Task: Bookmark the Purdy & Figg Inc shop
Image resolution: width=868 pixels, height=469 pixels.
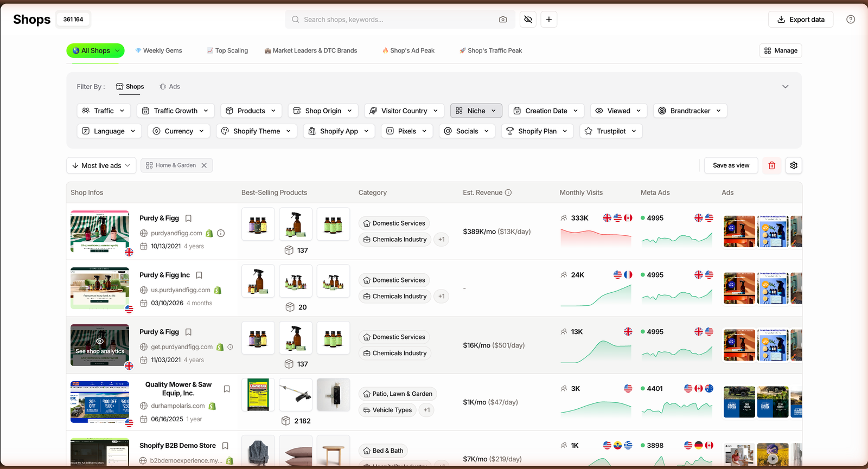Action: 199,275
